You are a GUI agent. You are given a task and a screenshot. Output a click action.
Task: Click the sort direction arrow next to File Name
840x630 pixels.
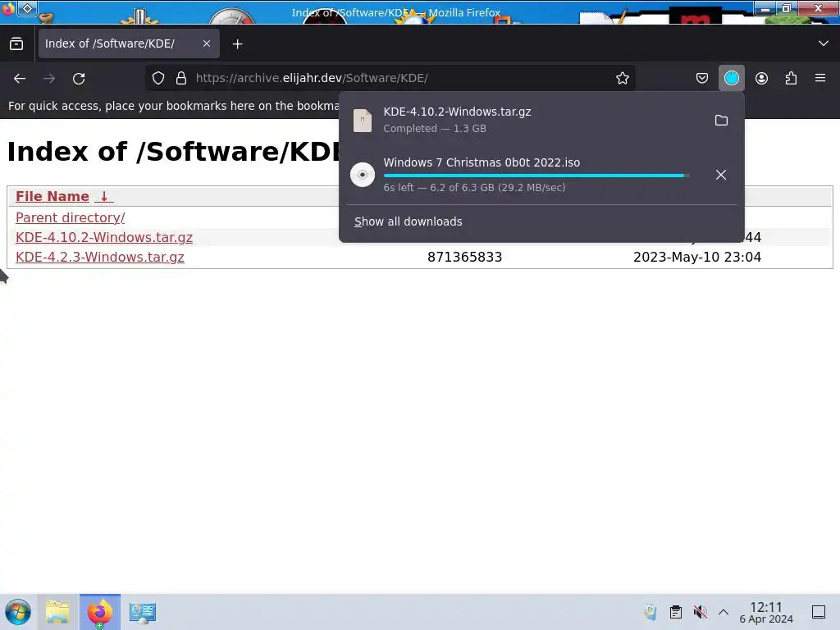click(104, 197)
